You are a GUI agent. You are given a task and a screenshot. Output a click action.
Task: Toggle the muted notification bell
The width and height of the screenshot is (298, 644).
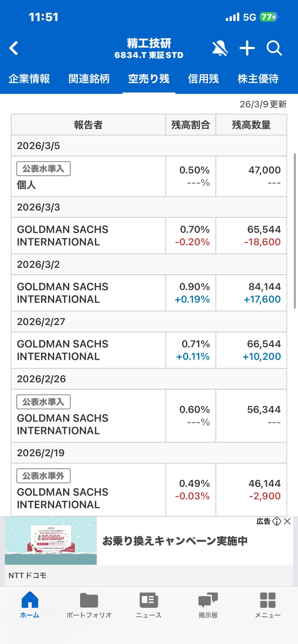click(220, 48)
